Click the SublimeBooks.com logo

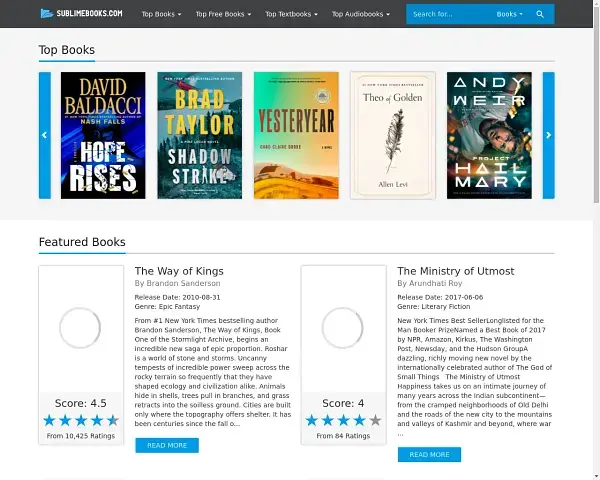(81, 14)
